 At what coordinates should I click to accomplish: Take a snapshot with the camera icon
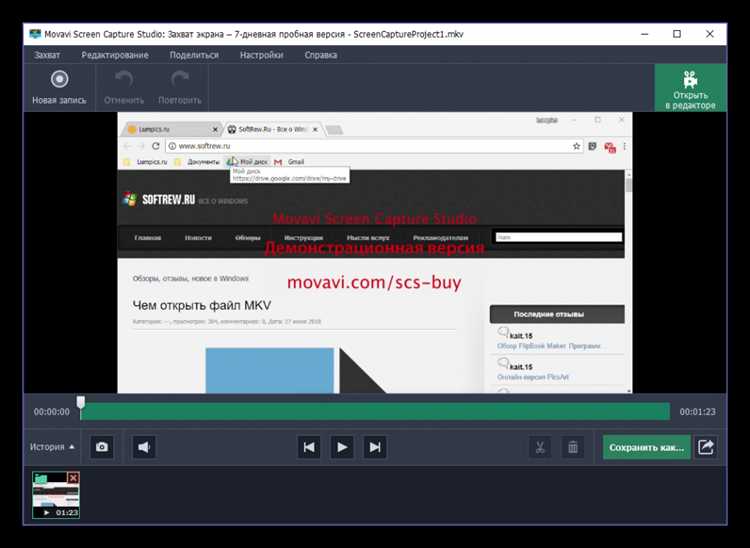(x=102, y=447)
